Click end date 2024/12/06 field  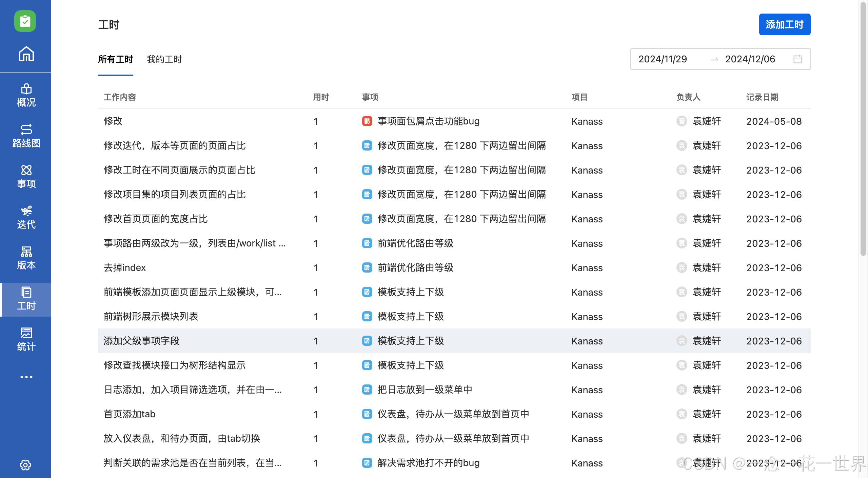click(x=750, y=59)
